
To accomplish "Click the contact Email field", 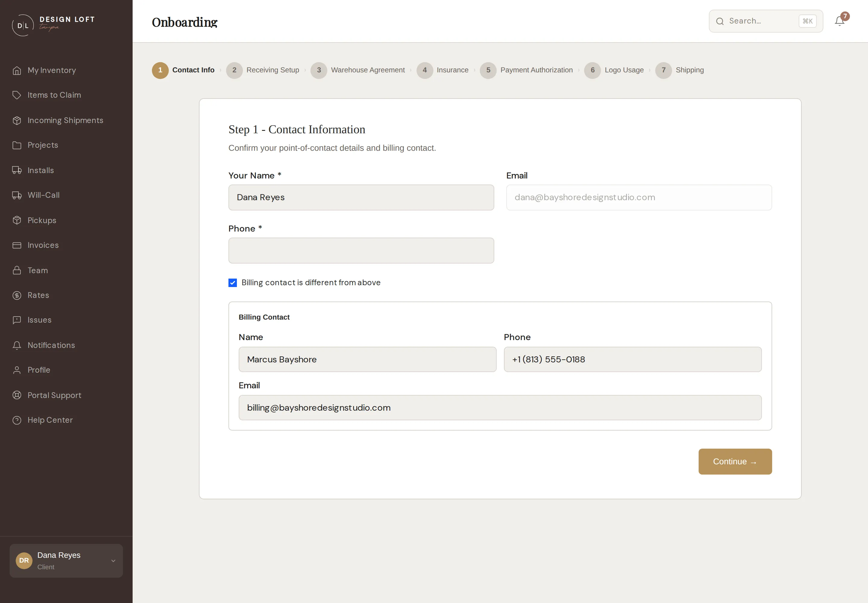I will point(639,197).
